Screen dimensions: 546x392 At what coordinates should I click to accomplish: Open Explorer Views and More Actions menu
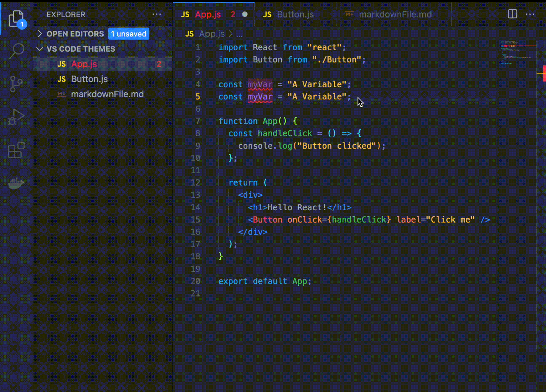pyautogui.click(x=156, y=14)
